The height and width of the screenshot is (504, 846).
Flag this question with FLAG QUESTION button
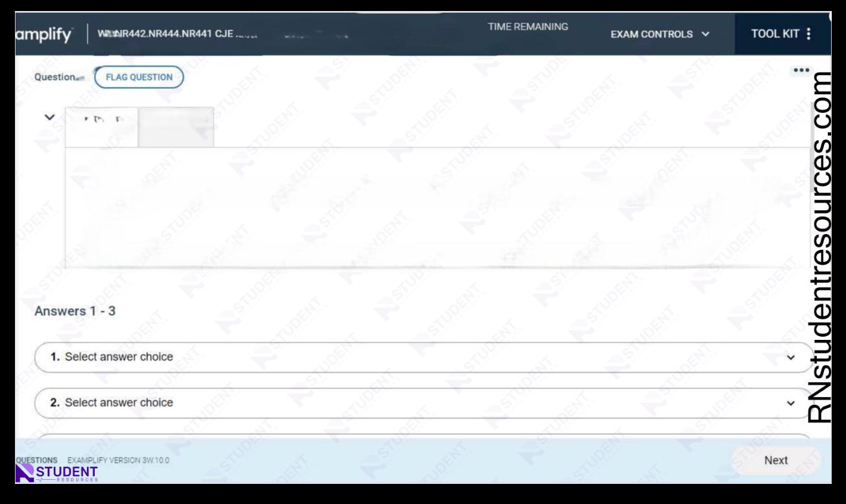pos(140,77)
